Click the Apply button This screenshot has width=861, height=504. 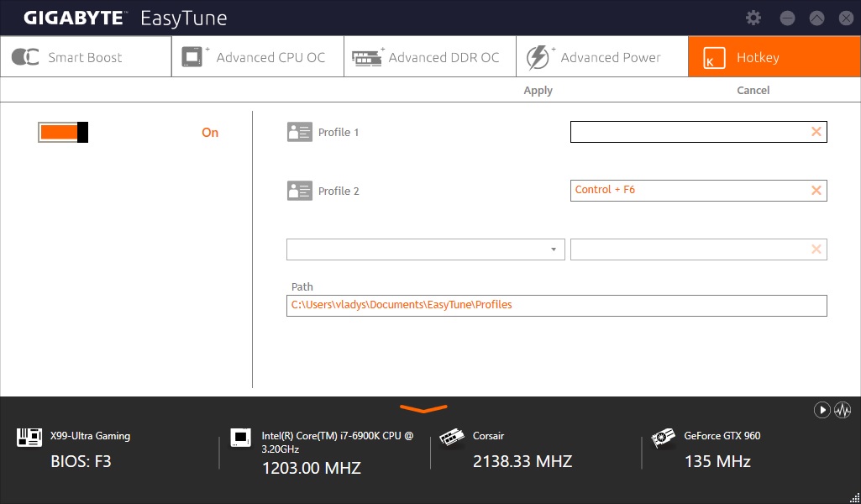click(x=538, y=91)
